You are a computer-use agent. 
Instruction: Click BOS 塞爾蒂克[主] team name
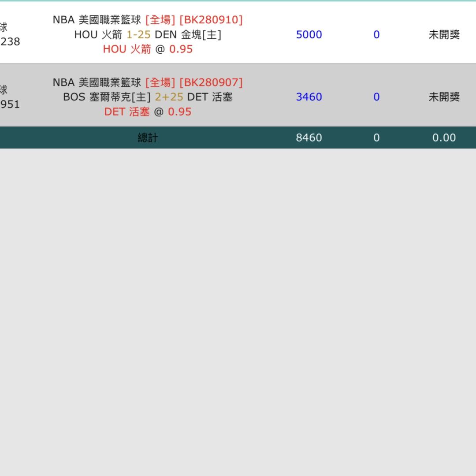click(107, 97)
